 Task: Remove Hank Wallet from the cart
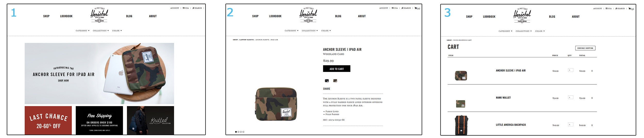coord(592,98)
